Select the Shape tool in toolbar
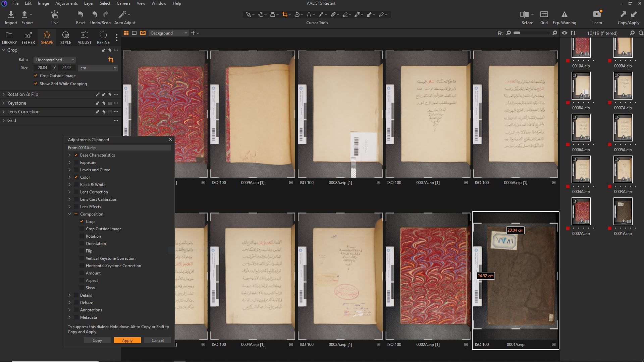Image resolution: width=644 pixels, height=362 pixels. point(47,38)
